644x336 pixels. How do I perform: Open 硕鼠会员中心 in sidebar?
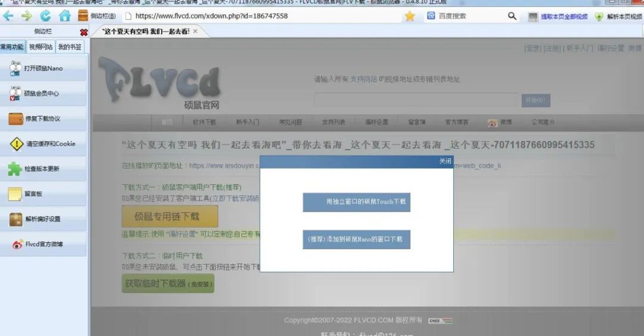(43, 93)
